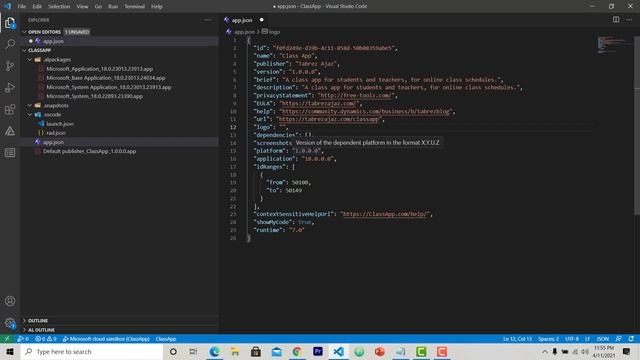
Task: Open the list-style panel icon at bottom of activity bar group
Action: click(x=10, y=153)
